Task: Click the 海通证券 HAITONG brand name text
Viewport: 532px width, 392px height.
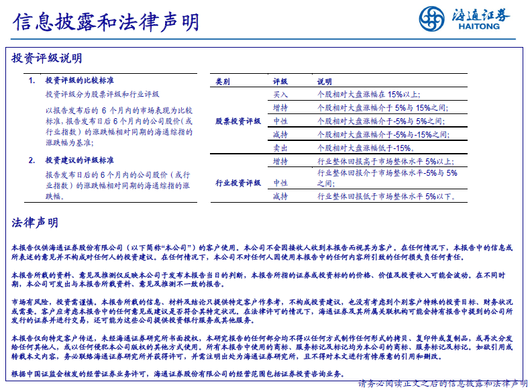Action: pos(480,19)
